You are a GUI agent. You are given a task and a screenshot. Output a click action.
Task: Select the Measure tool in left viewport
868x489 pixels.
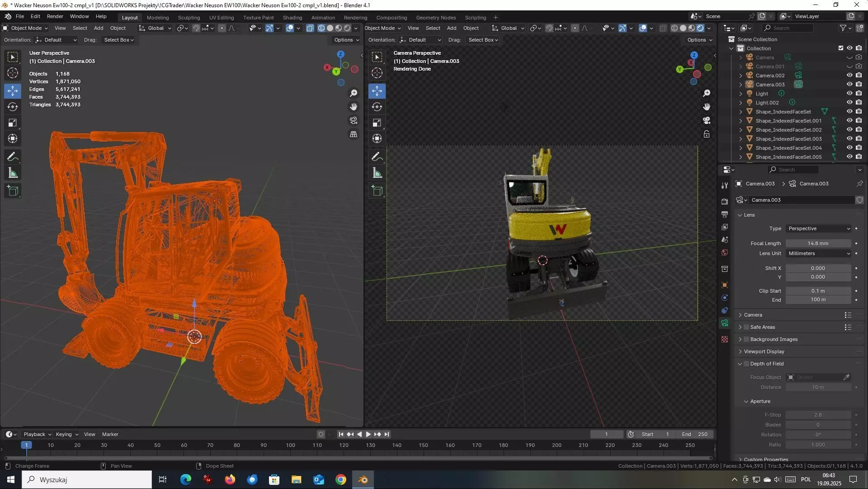click(13, 173)
